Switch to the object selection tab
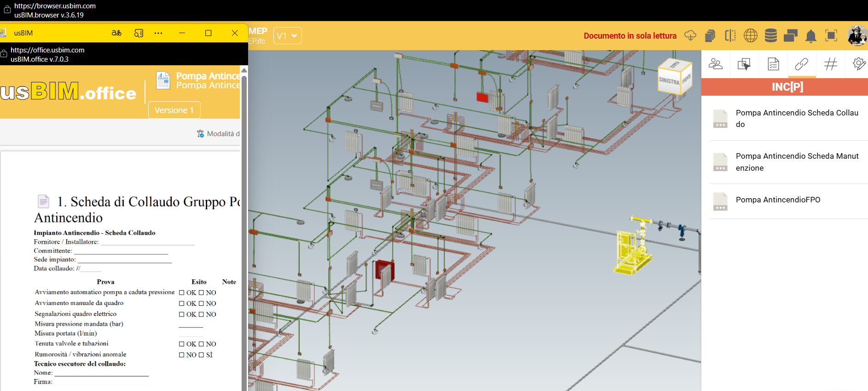 (744, 64)
